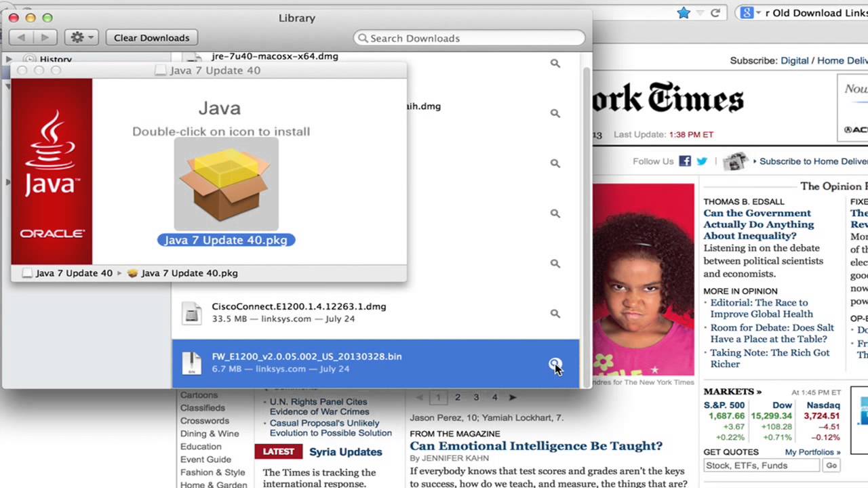Go to page 2 of NYT slideshow
Viewport: 868px width, 488px height.
click(458, 398)
